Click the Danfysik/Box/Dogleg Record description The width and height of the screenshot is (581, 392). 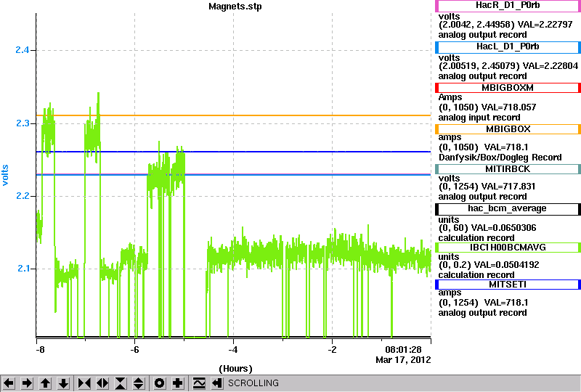[500, 158]
